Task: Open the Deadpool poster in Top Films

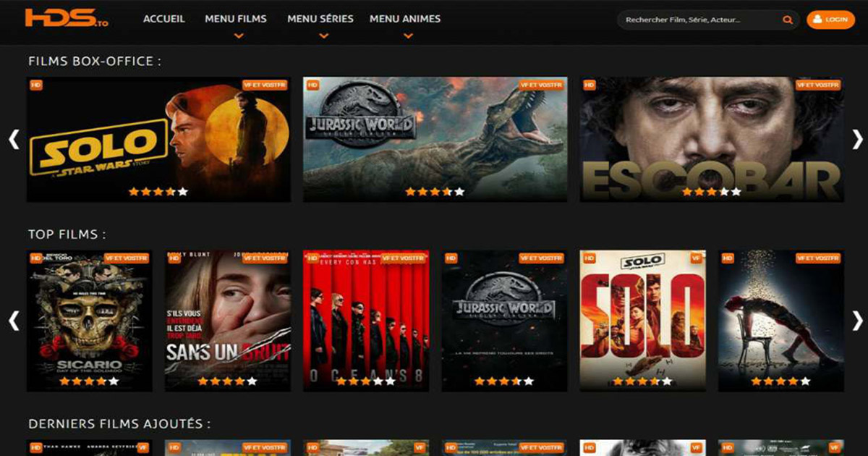Action: (x=780, y=320)
